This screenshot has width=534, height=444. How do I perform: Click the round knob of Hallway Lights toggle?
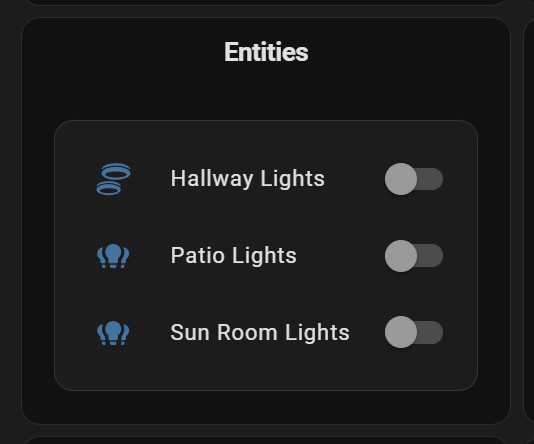pyautogui.click(x=401, y=179)
